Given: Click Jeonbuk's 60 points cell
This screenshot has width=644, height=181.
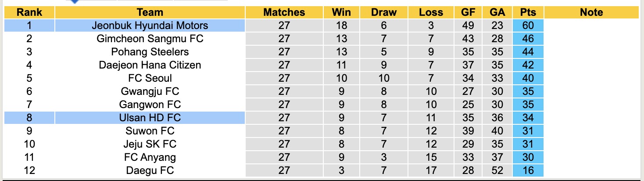Looking at the screenshot, I should click(x=528, y=25).
